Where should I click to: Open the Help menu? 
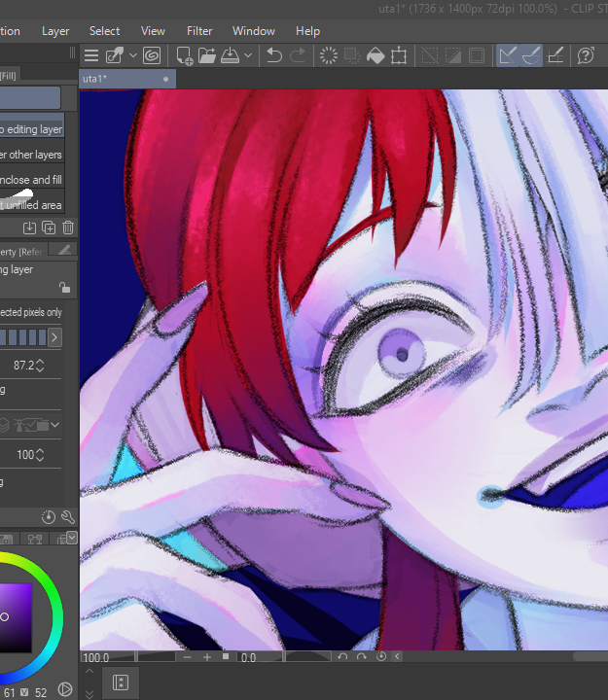(x=307, y=31)
